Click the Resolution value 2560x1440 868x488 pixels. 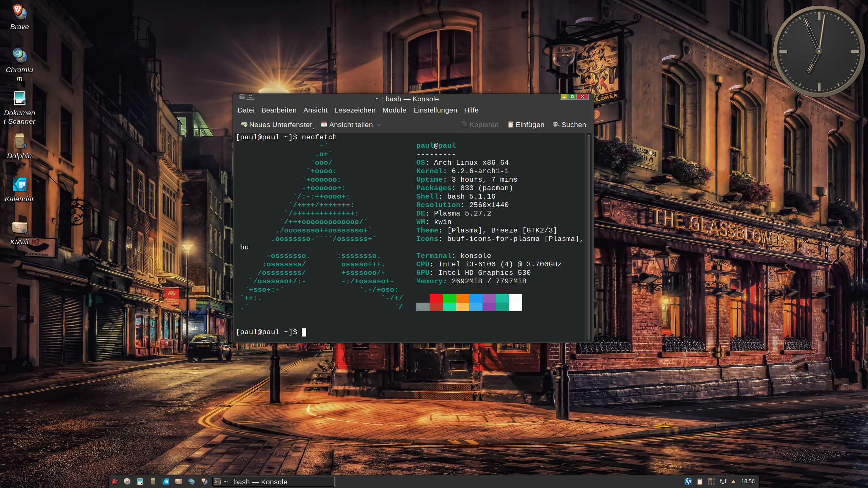(x=489, y=205)
